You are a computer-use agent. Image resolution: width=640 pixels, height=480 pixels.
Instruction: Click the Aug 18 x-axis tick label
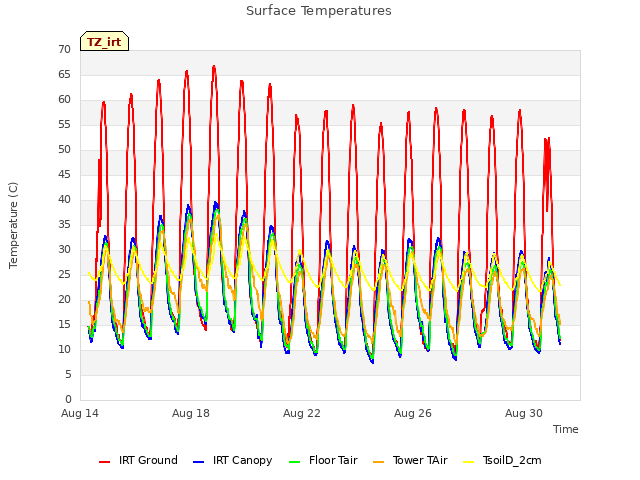[x=191, y=413]
